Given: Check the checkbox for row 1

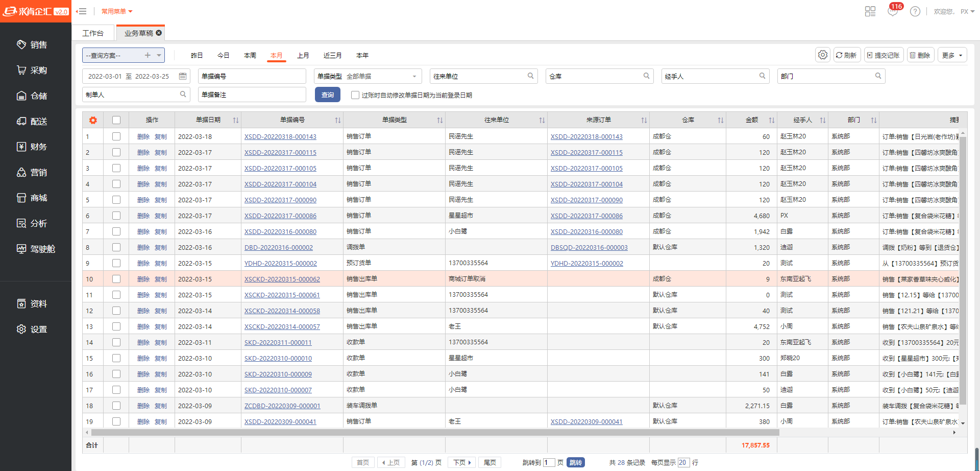Looking at the screenshot, I should coord(116,136).
